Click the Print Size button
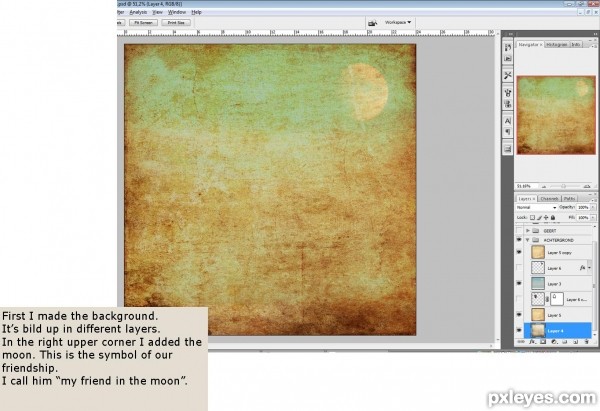This screenshot has width=600, height=411. [176, 23]
